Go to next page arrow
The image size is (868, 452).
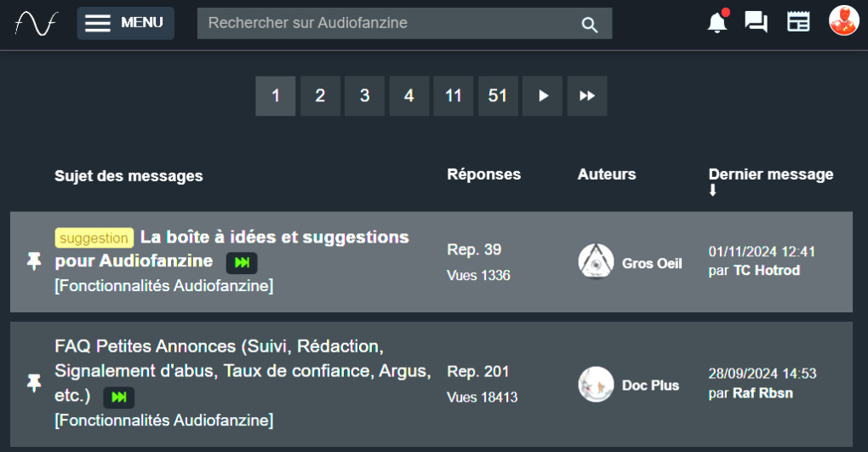(543, 96)
